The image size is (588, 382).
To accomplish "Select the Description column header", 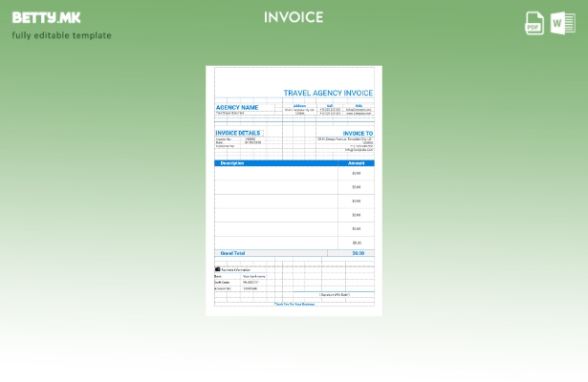I will (232, 163).
